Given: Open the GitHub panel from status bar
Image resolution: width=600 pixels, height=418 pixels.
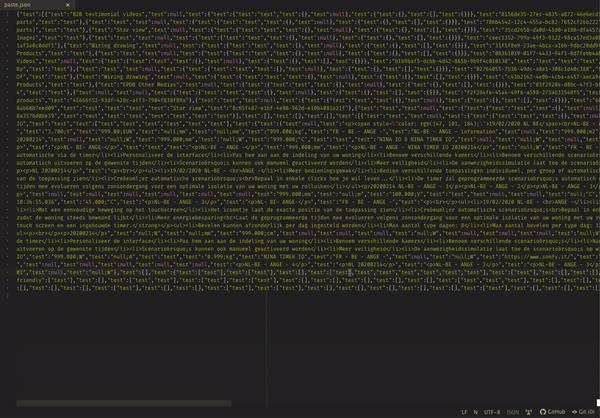Looking at the screenshot, I should [552, 412].
